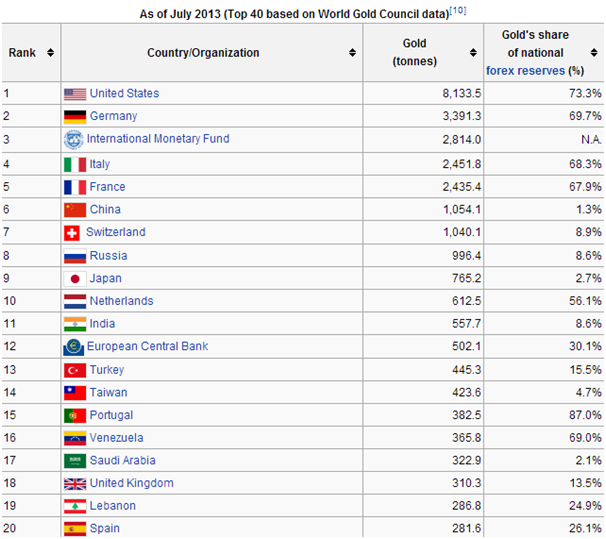
Task: Click the Saudi Arabia flag icon
Action: [x=75, y=461]
